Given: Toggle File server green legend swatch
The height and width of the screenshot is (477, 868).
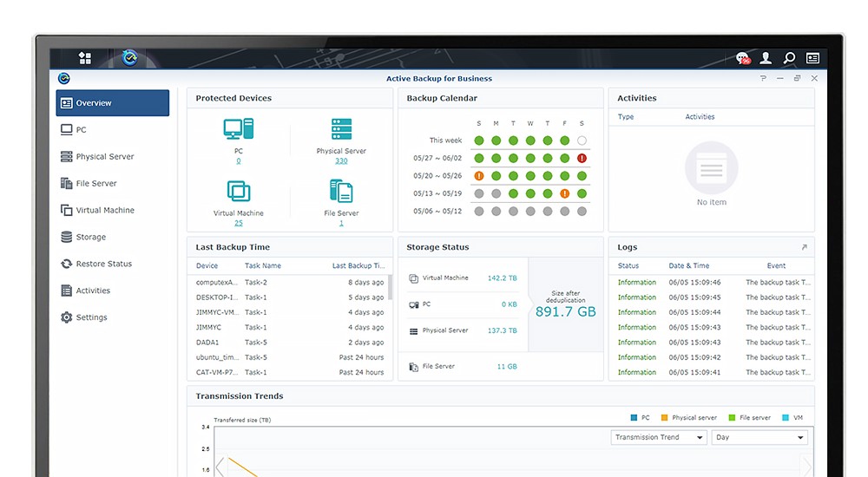Looking at the screenshot, I should [x=732, y=418].
